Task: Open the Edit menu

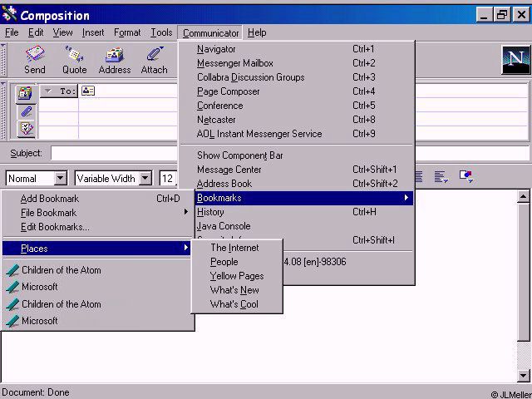Action: pyautogui.click(x=36, y=32)
